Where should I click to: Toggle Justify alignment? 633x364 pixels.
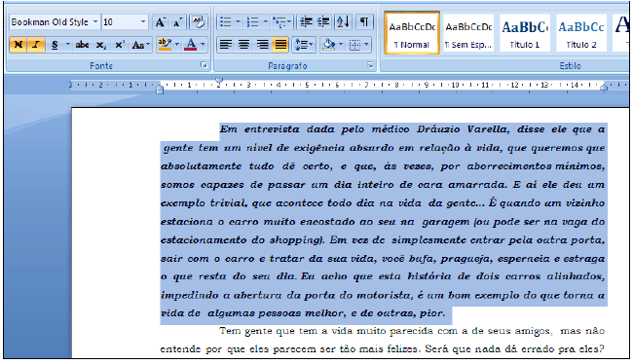[280, 45]
